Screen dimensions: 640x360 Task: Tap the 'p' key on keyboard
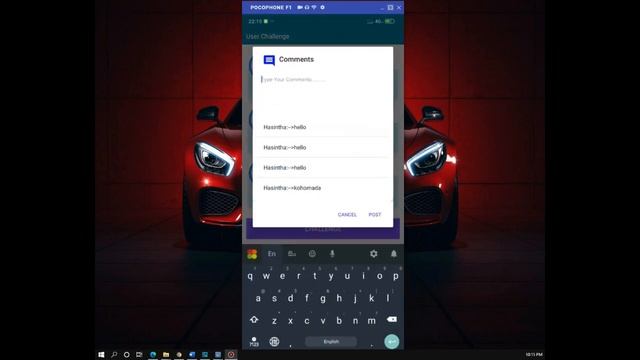pyautogui.click(x=396, y=276)
